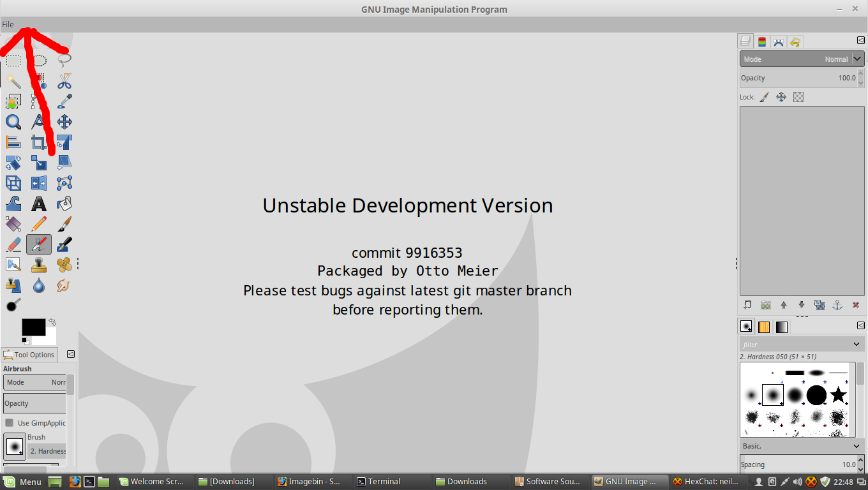Switch to the Gradients tab
The width and height of the screenshot is (868, 490).
coord(782,327)
